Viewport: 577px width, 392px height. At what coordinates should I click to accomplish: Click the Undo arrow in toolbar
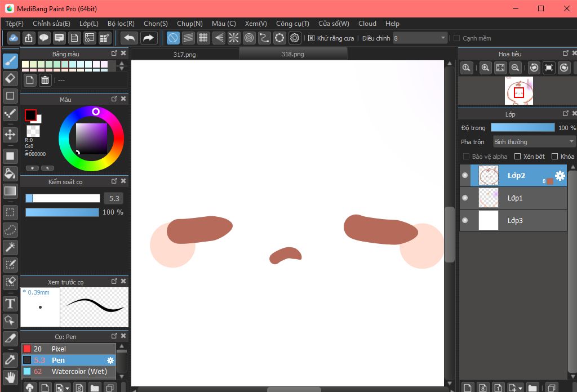[x=130, y=38]
